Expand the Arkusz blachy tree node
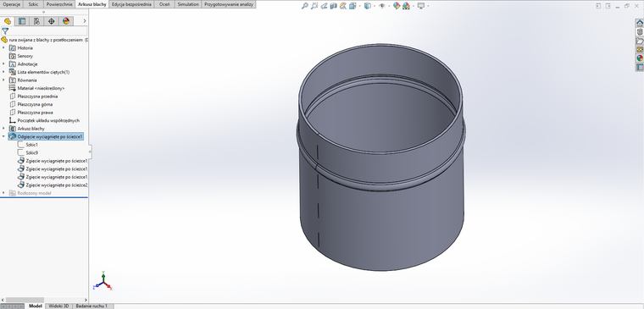This screenshot has height=309, width=644. coord(3,129)
